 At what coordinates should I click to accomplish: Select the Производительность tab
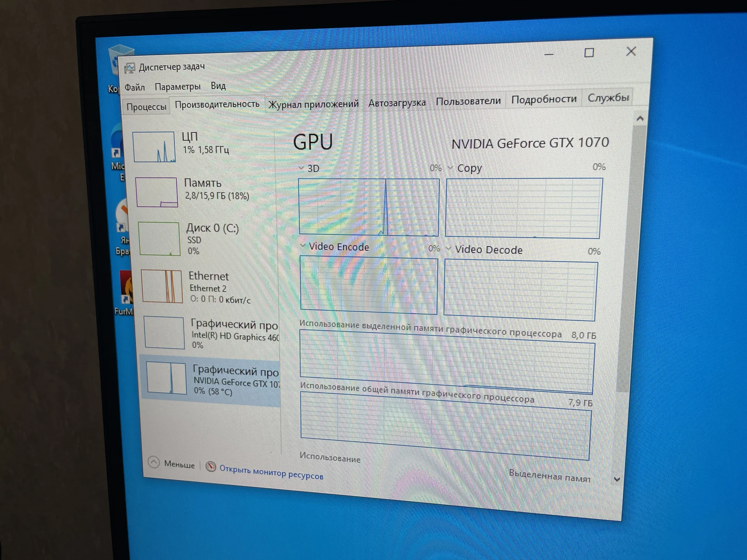click(x=217, y=104)
